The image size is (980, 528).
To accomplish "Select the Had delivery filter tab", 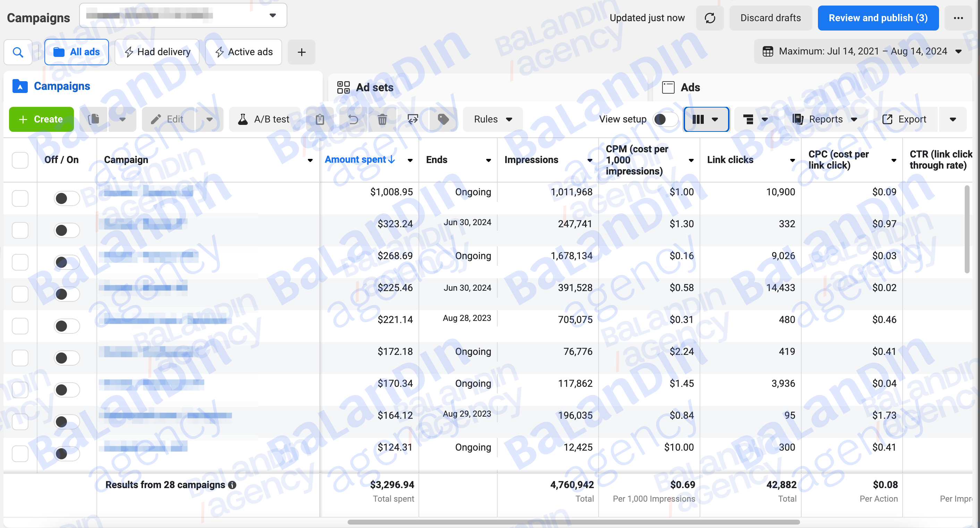I will [157, 52].
